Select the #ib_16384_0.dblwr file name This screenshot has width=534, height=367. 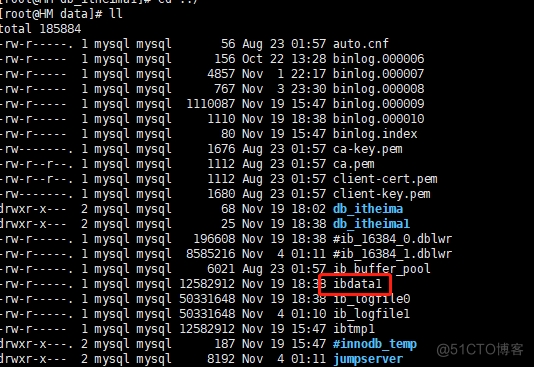pos(392,239)
